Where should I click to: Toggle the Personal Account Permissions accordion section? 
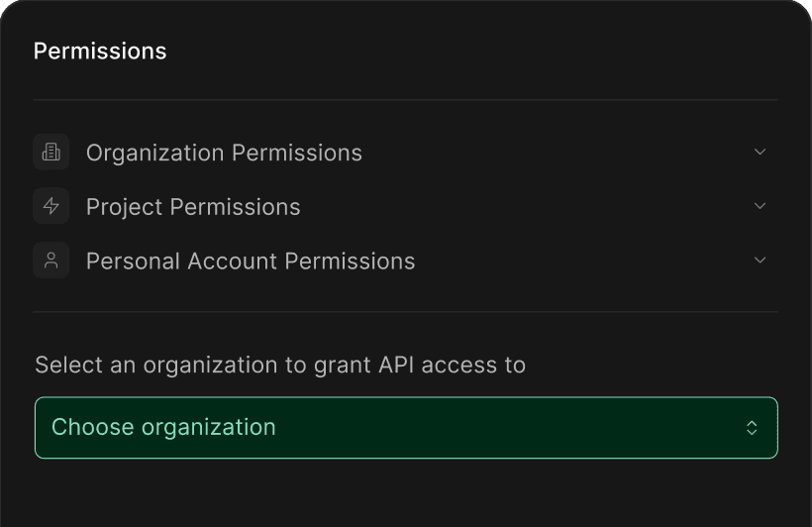coord(405,261)
